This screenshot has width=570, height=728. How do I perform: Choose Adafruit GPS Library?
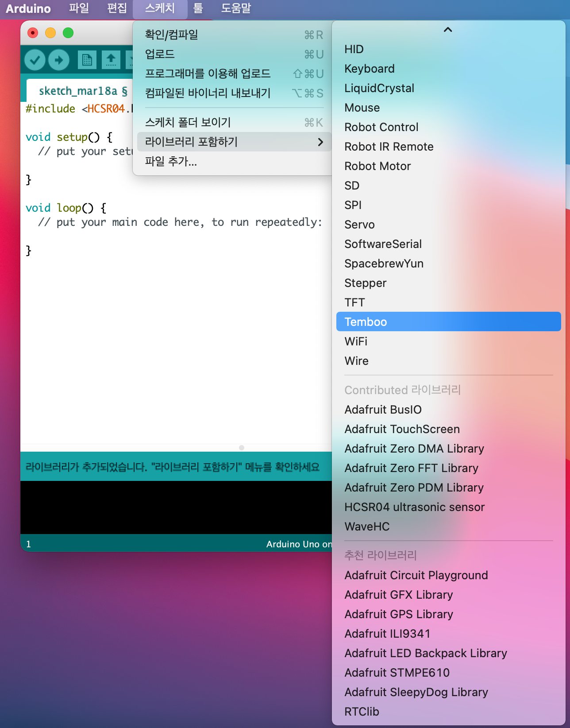[449, 614]
